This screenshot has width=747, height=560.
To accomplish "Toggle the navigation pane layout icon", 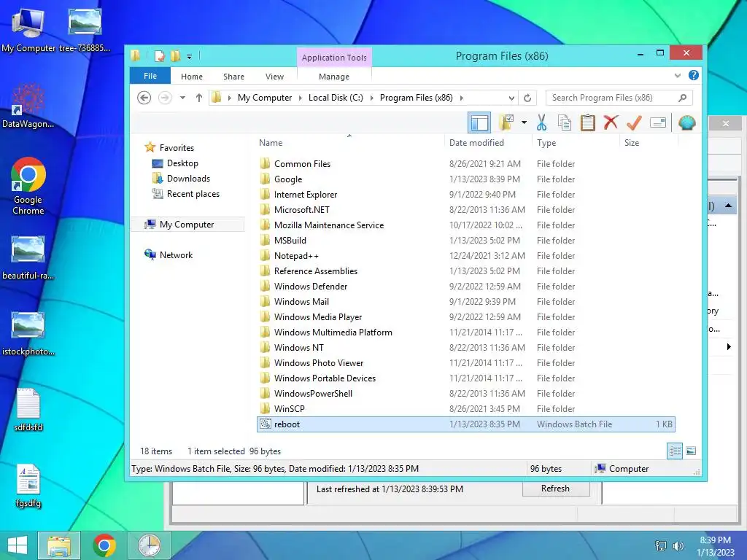I will pos(479,122).
